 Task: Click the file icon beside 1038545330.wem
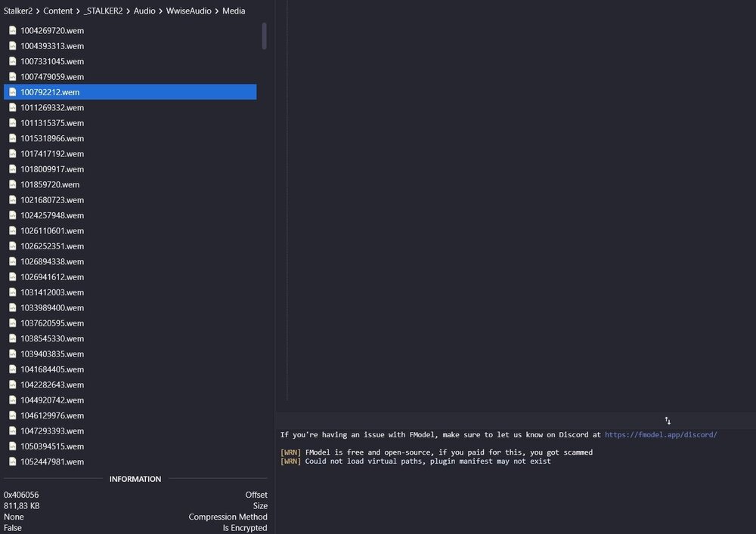click(12, 338)
